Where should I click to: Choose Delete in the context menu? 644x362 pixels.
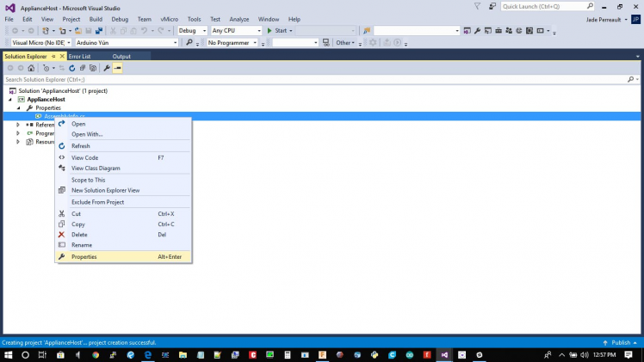click(123, 235)
